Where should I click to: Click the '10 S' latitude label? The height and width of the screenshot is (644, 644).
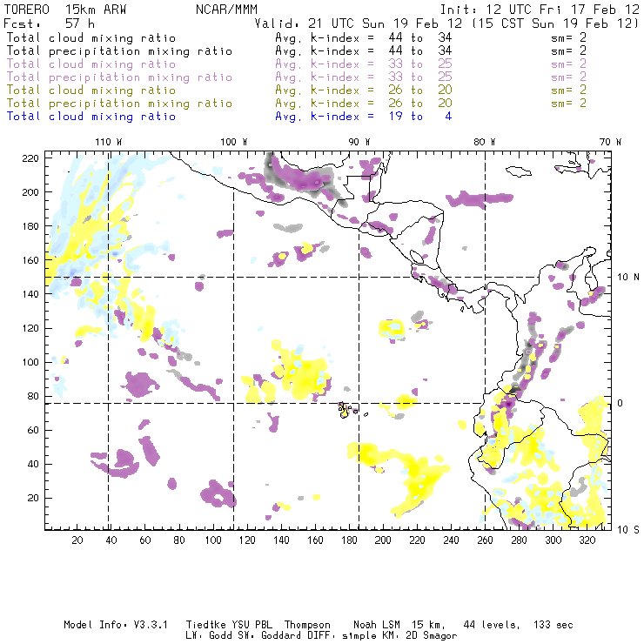[x=628, y=530]
